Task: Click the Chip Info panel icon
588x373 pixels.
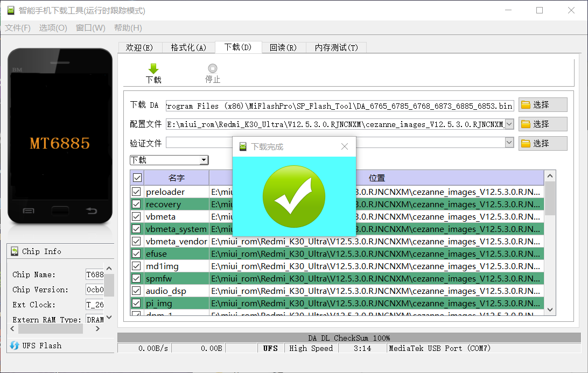Action: [14, 251]
